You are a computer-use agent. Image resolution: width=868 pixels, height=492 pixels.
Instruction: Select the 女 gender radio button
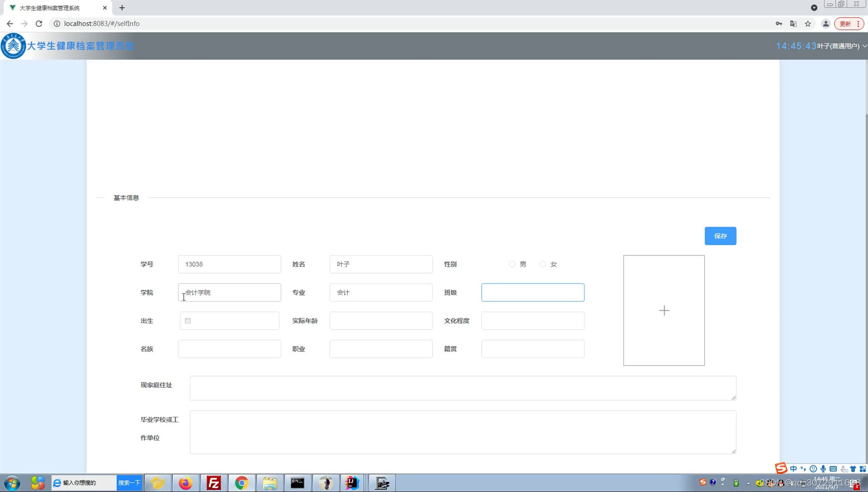pos(543,264)
